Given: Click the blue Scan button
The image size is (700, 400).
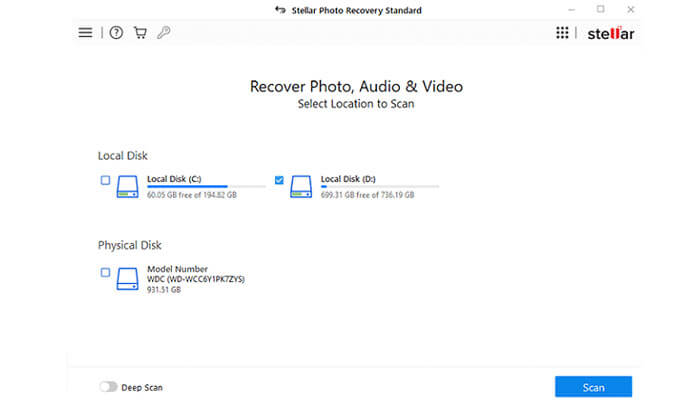Looking at the screenshot, I should click(x=593, y=387).
